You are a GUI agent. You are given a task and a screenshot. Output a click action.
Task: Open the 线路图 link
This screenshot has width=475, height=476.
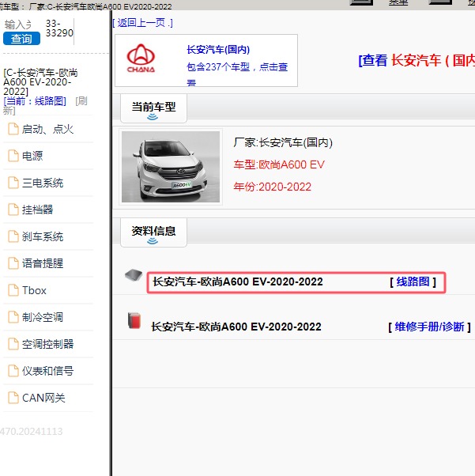pos(413,281)
